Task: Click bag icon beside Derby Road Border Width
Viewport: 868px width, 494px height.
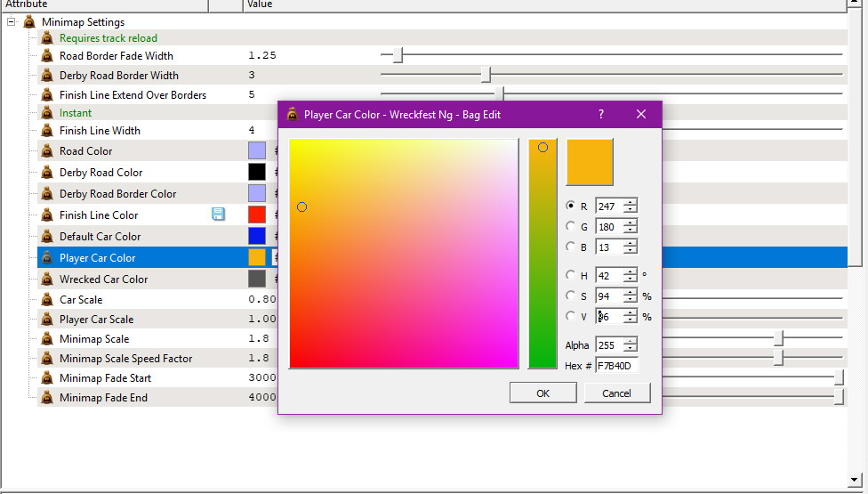Action: click(x=48, y=76)
